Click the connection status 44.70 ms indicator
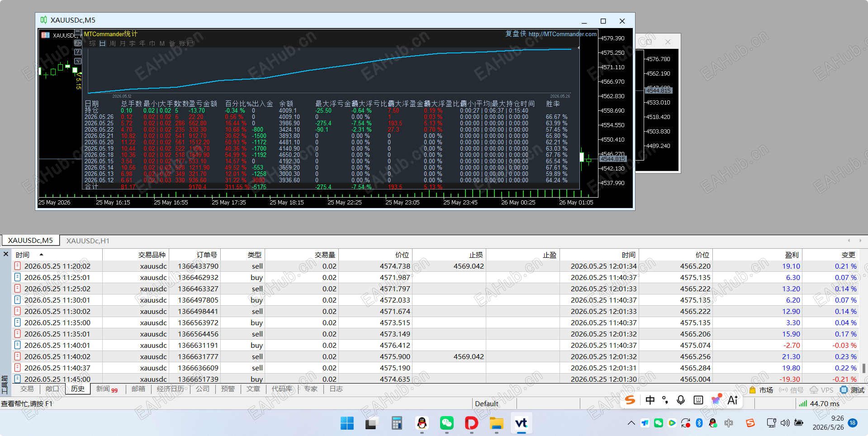Viewport: 868px width, 436px height. [x=819, y=403]
